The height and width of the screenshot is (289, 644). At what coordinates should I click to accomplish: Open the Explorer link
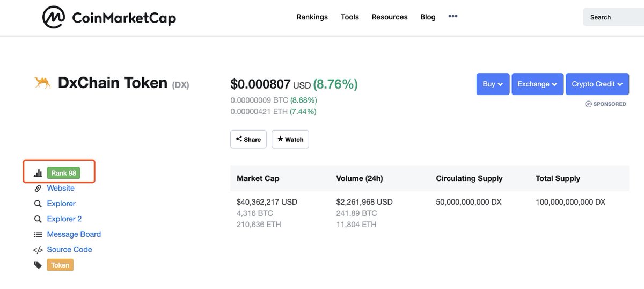(x=61, y=204)
